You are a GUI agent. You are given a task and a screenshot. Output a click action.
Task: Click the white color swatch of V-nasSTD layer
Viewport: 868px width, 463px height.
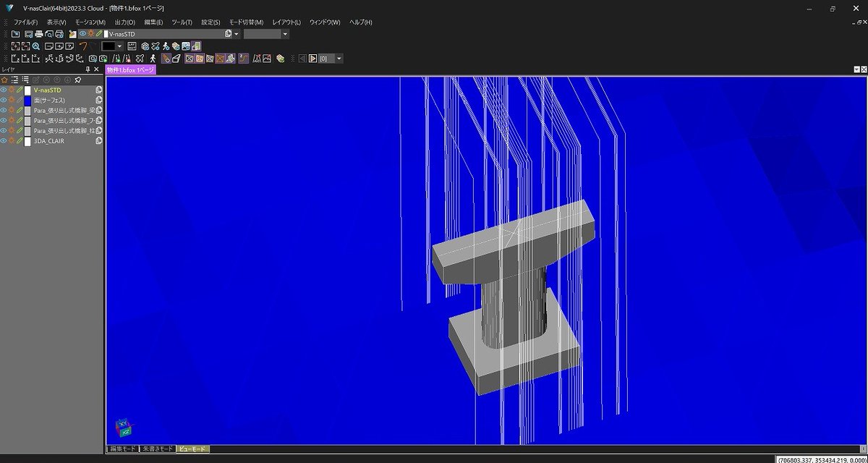27,90
